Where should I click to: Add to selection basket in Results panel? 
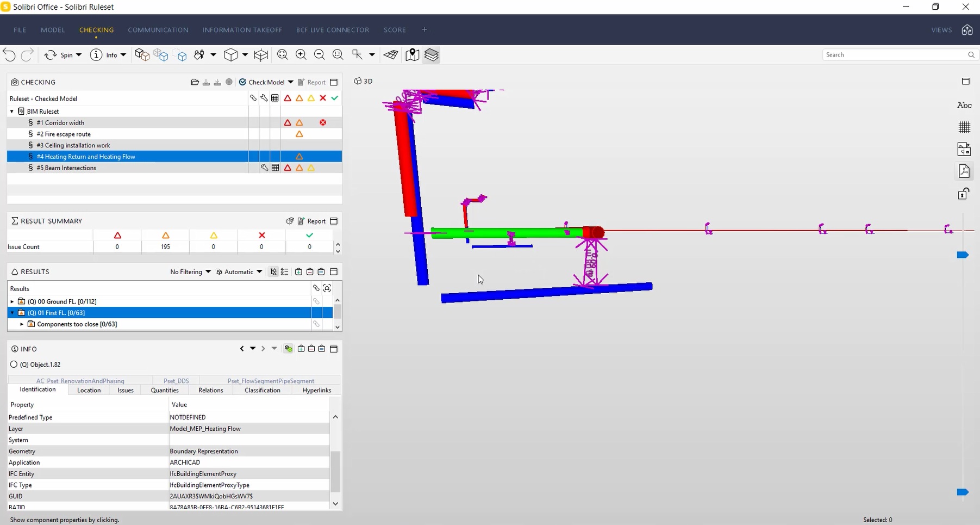pyautogui.click(x=298, y=271)
